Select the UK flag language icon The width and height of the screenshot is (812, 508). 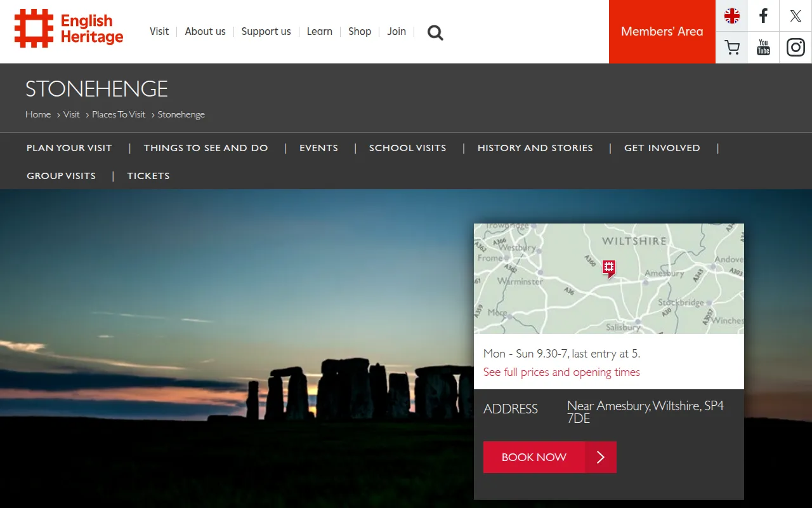coord(732,16)
